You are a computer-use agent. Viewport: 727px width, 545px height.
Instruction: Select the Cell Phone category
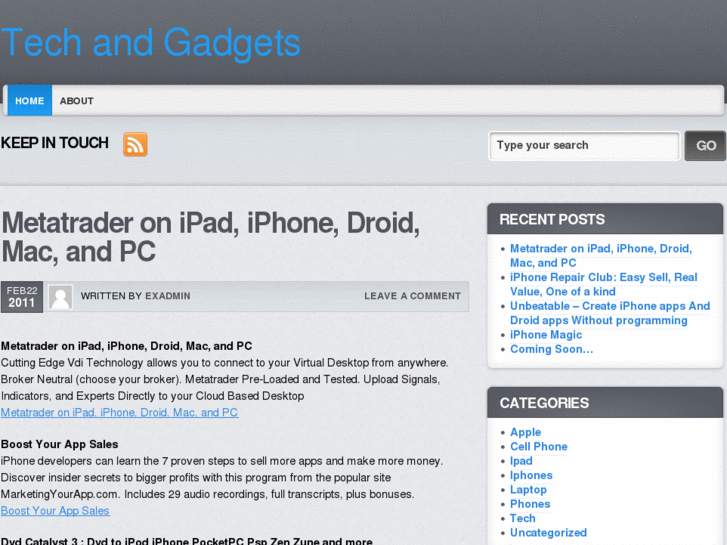tap(539, 447)
